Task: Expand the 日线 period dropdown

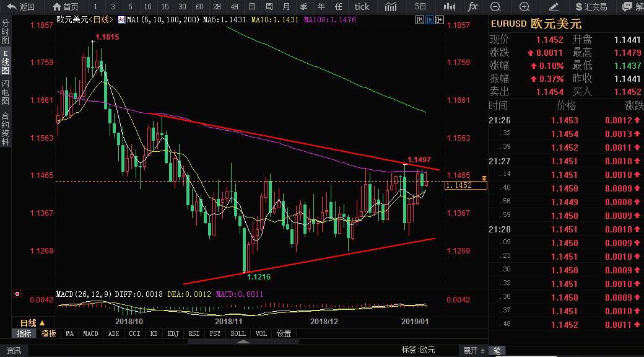Action: pyautogui.click(x=33, y=323)
